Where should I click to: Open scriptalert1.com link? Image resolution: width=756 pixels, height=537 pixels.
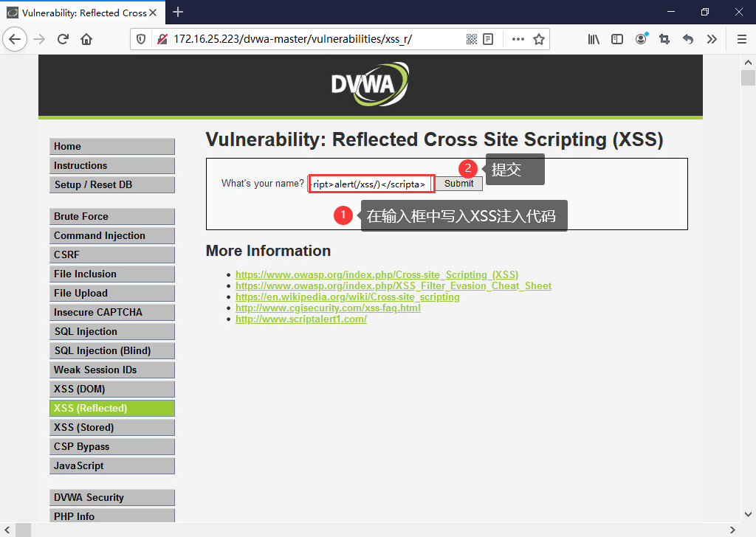click(x=301, y=319)
